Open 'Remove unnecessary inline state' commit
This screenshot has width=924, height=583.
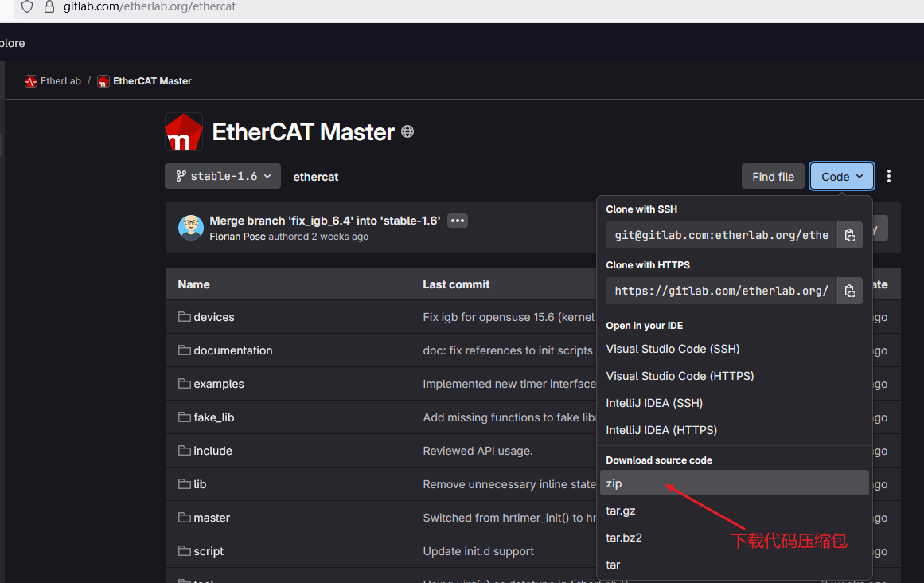(509, 484)
